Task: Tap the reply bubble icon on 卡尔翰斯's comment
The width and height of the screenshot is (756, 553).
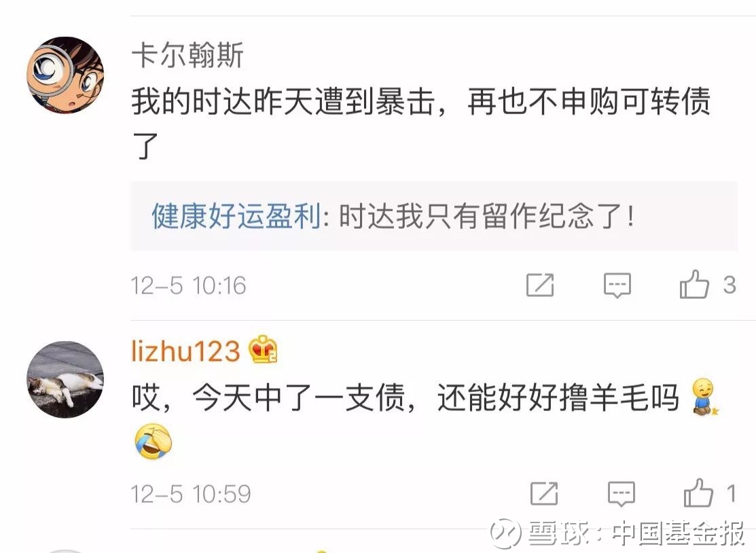Action: [617, 285]
